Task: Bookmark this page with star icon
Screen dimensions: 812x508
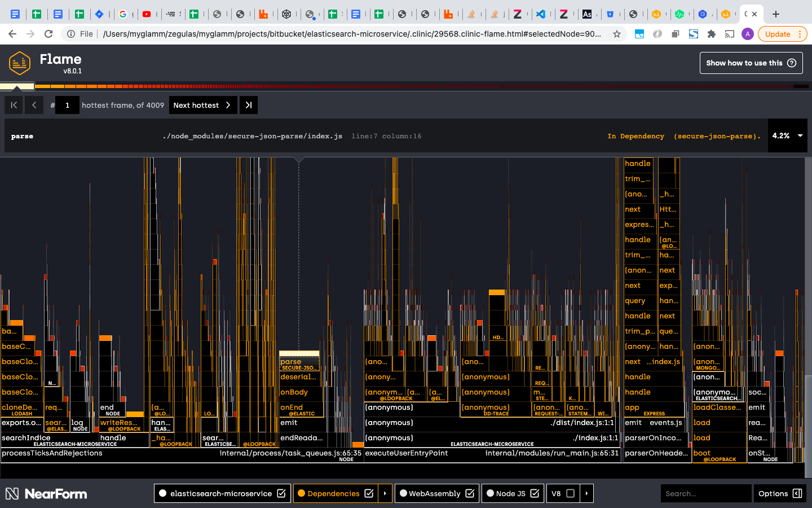Action: pos(617,34)
